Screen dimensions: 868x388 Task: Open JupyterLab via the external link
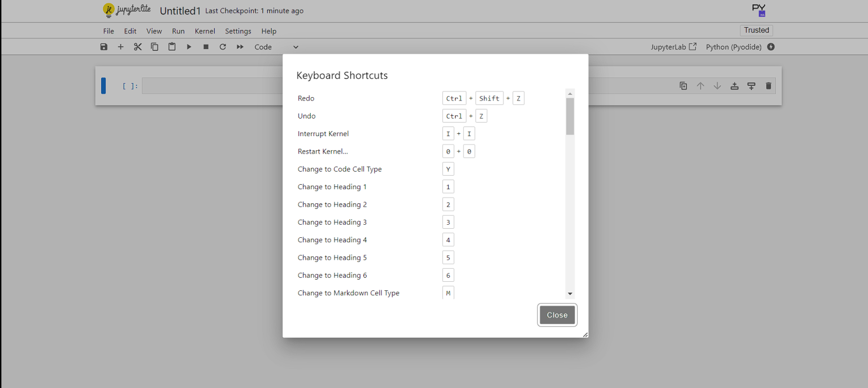[674, 47]
